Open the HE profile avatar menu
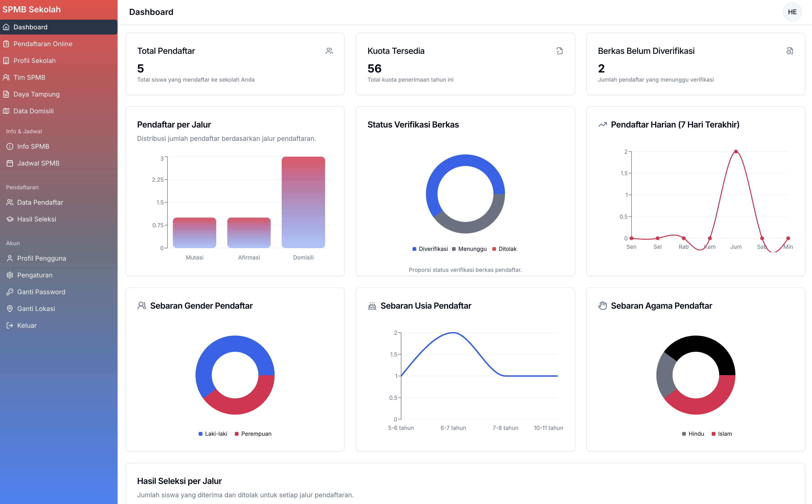Screen dimensions: 812x504 pyautogui.click(x=792, y=12)
